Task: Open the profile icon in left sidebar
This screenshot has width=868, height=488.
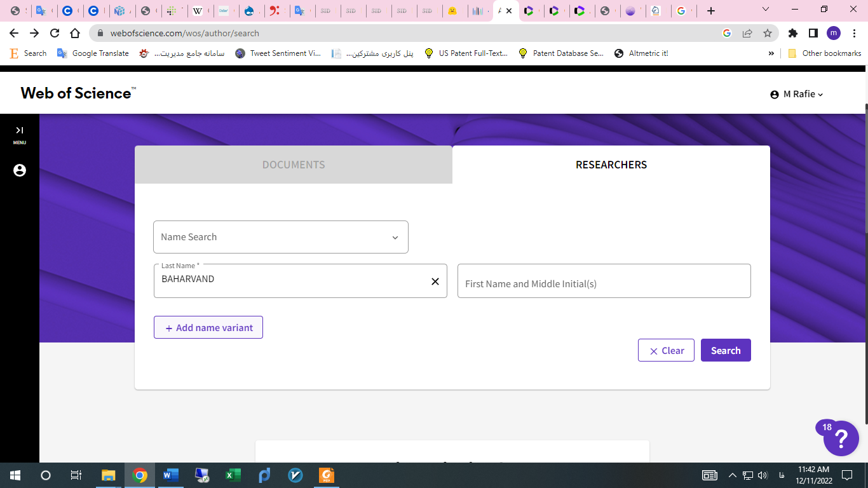Action: coord(20,170)
